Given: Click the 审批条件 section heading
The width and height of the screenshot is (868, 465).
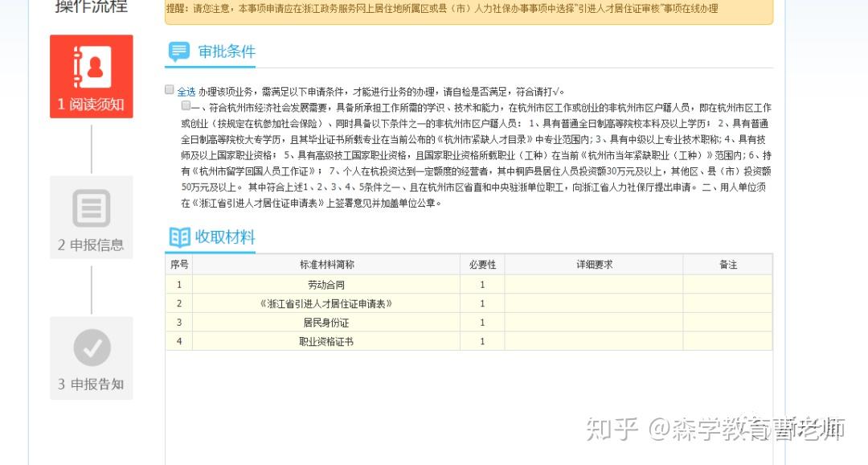Looking at the screenshot, I should pos(227,51).
